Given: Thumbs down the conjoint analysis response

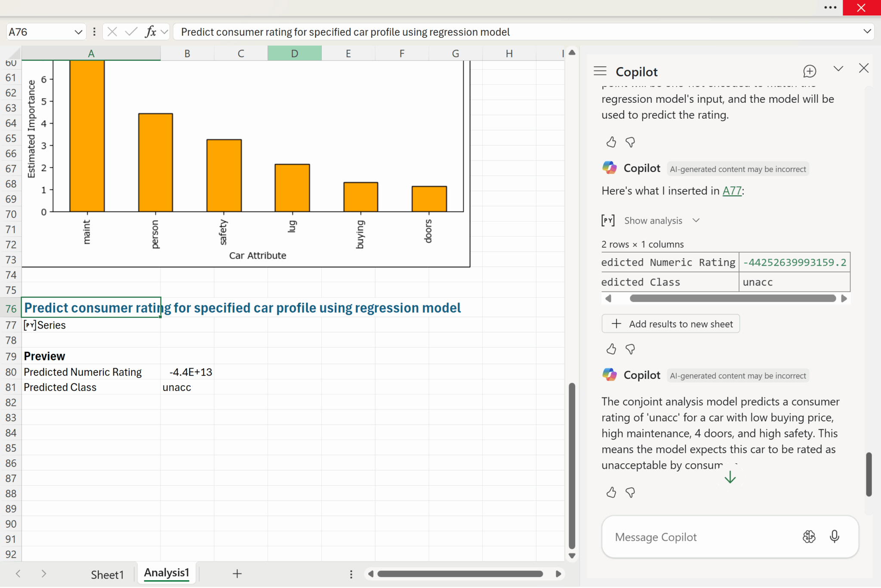Looking at the screenshot, I should tap(630, 493).
